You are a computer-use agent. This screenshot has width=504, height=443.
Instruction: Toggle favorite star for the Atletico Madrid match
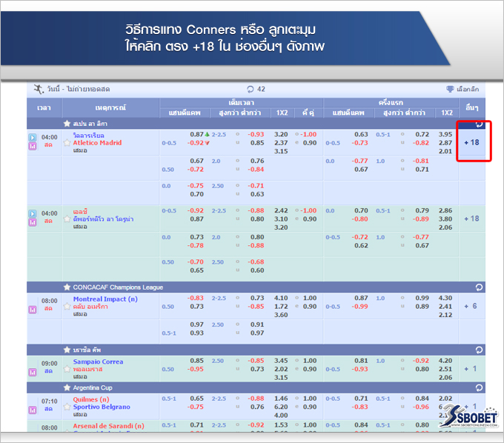[x=67, y=143]
